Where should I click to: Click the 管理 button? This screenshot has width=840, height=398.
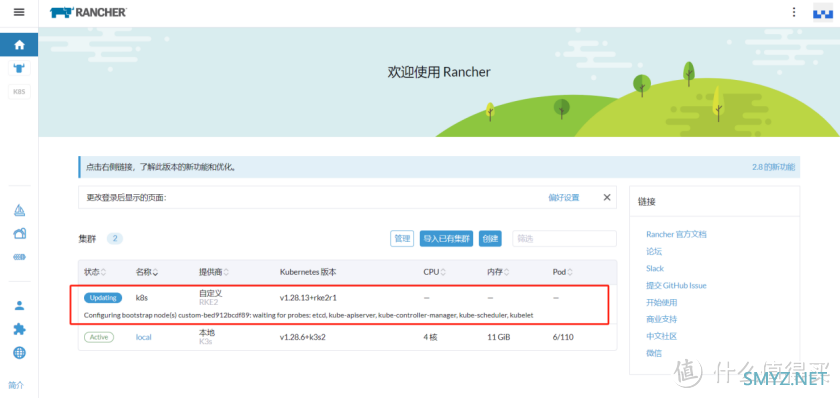coord(402,239)
